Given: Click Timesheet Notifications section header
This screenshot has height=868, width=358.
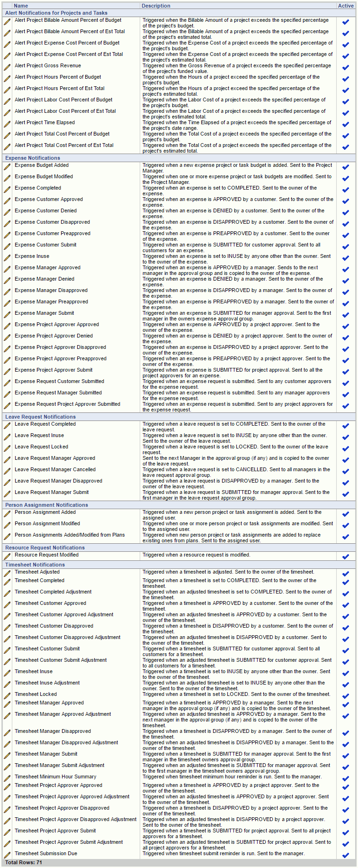Looking at the screenshot, I should point(35,565).
